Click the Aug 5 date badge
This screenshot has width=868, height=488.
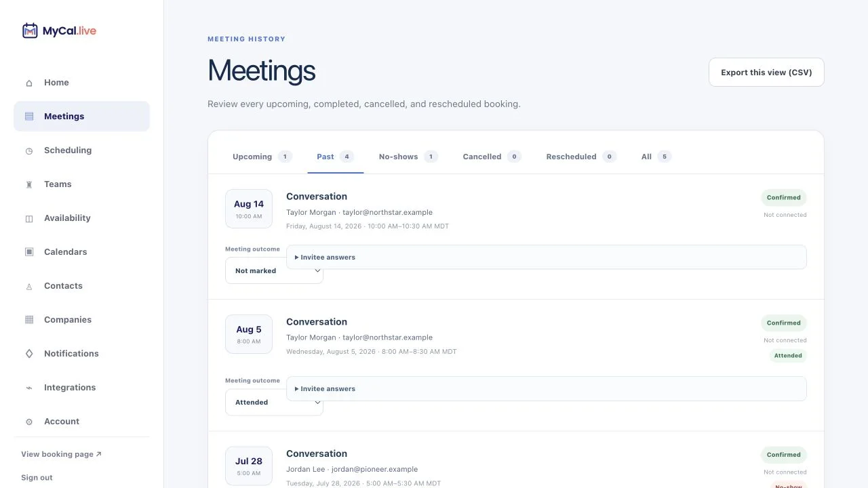pos(249,334)
